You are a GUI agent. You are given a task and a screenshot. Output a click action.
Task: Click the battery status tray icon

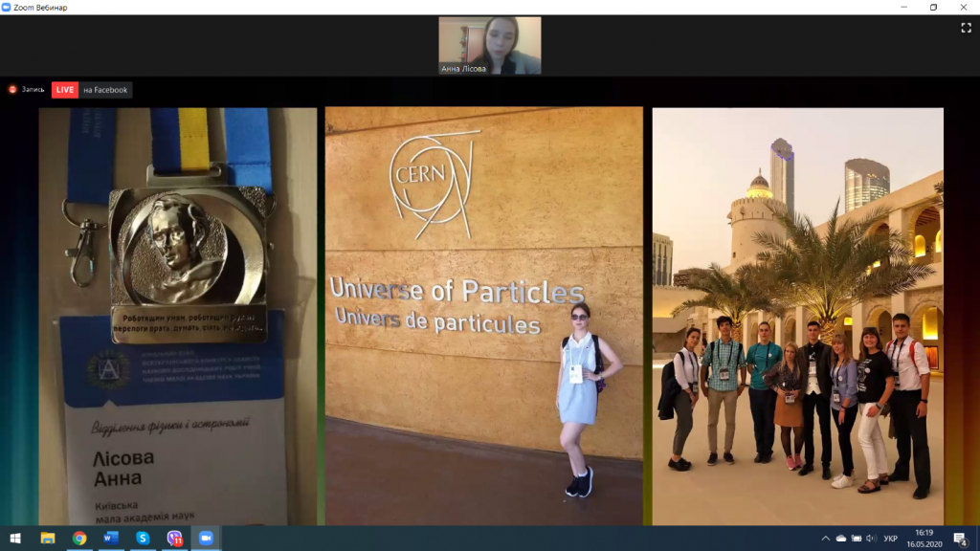pyautogui.click(x=857, y=539)
